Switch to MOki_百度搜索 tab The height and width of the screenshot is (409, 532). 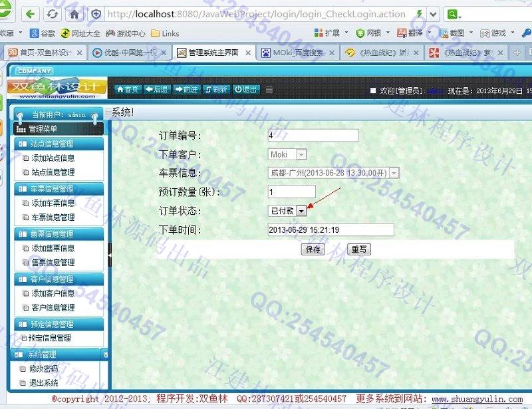(298, 53)
